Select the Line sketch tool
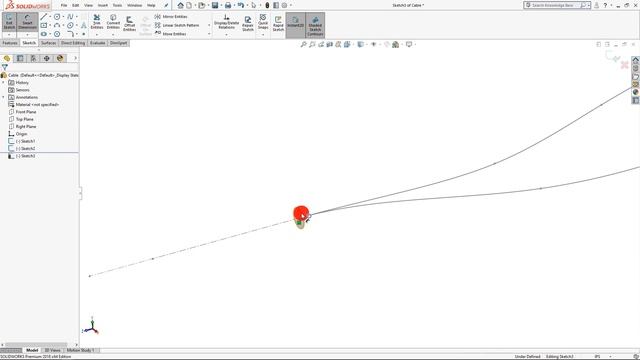This screenshot has width=640, height=360. coord(44,17)
